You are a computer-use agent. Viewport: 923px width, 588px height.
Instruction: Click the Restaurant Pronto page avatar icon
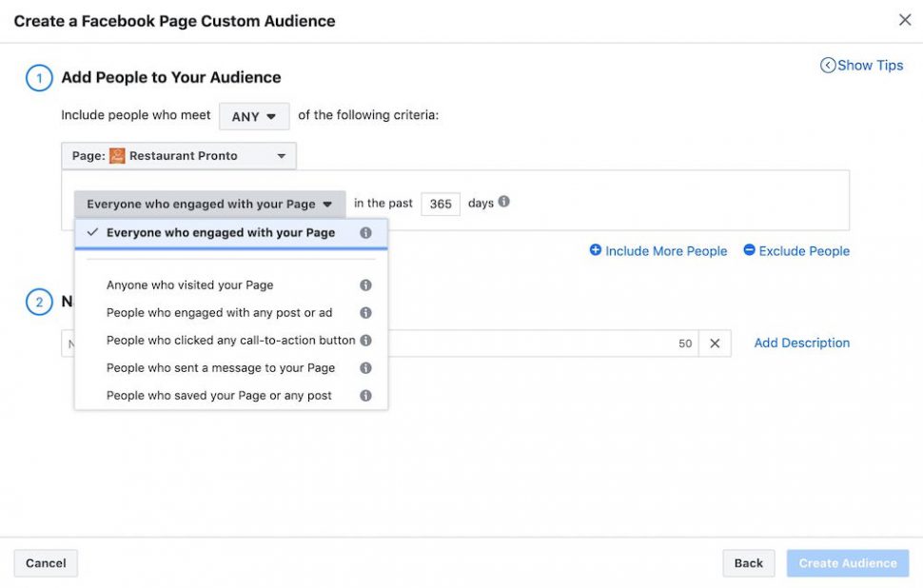116,155
